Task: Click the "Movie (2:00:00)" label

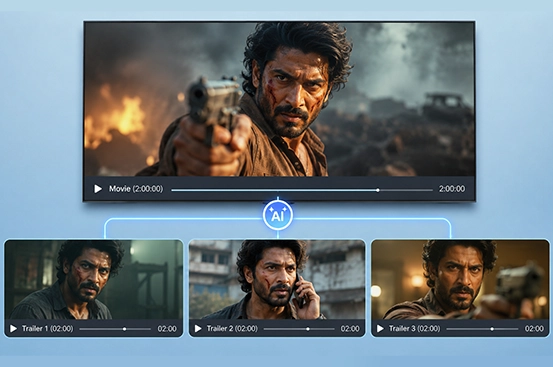Action: (136, 189)
